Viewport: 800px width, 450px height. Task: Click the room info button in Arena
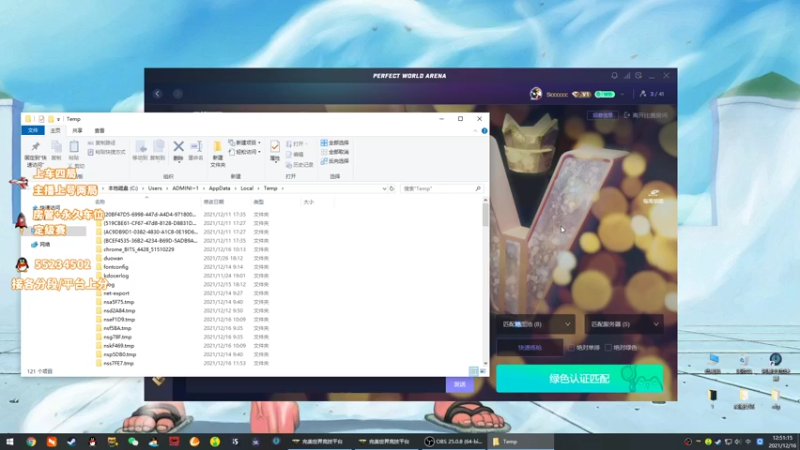603,115
